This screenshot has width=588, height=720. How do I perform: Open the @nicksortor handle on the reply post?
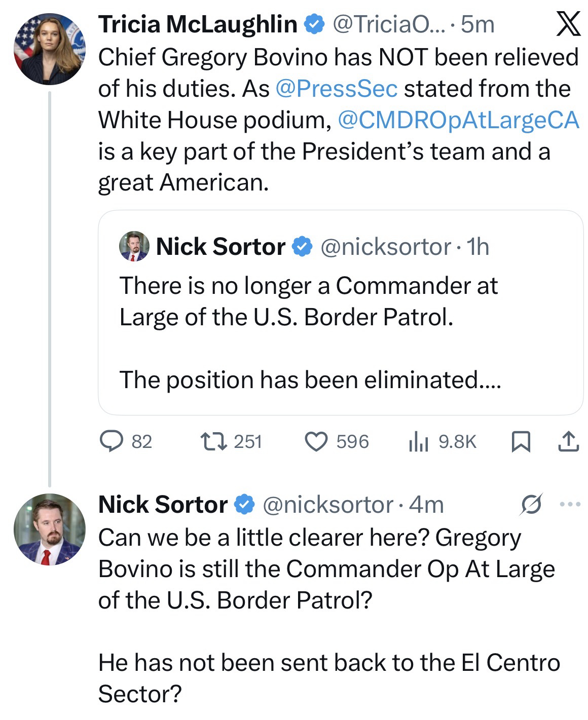click(x=327, y=505)
